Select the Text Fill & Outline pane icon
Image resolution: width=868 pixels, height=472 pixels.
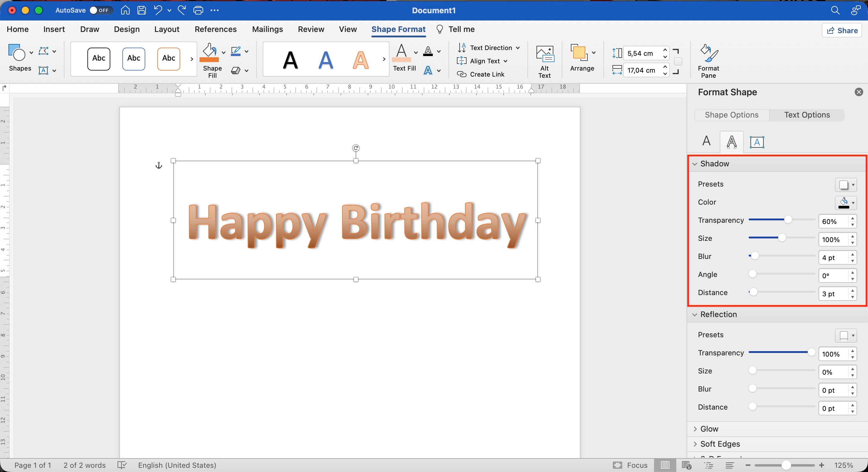706,141
